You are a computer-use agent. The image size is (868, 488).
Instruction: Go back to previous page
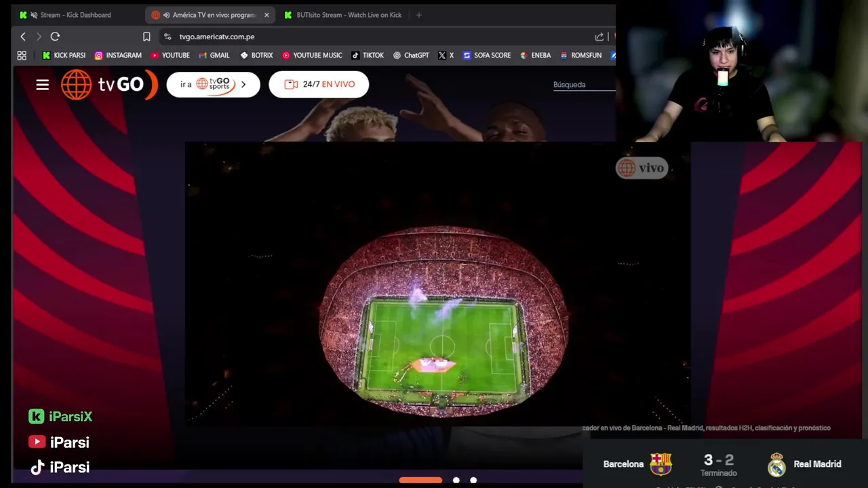(23, 37)
